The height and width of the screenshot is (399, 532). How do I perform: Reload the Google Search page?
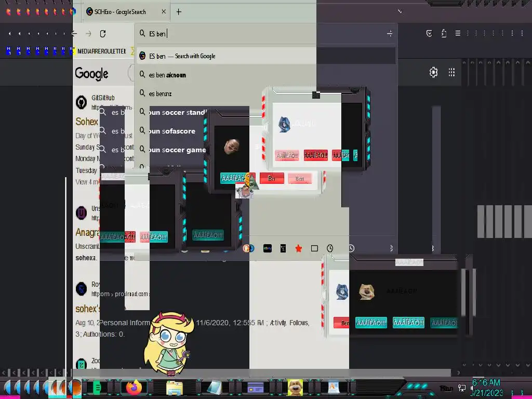pyautogui.click(x=103, y=34)
